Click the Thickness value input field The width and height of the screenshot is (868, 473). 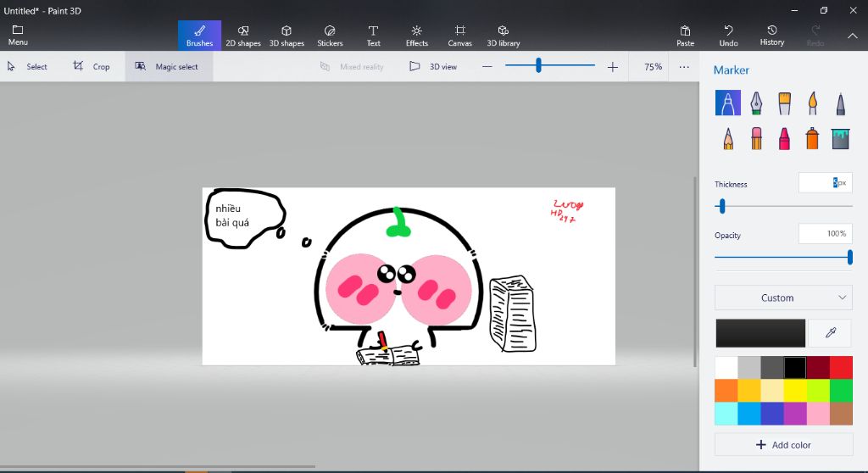825,183
